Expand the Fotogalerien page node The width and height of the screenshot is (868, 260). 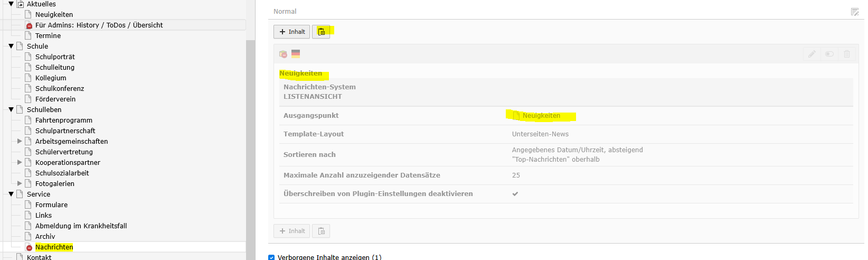coord(20,183)
